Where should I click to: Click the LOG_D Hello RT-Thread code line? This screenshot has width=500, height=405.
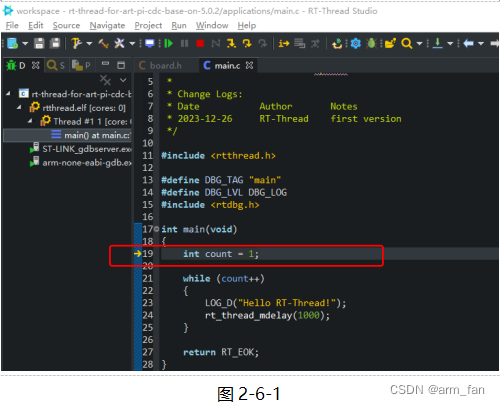276,303
